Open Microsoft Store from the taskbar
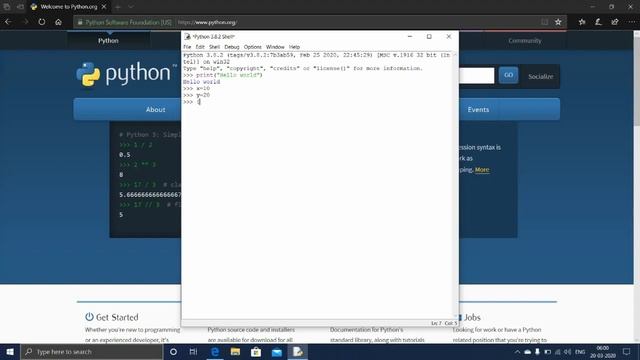 tap(256, 351)
